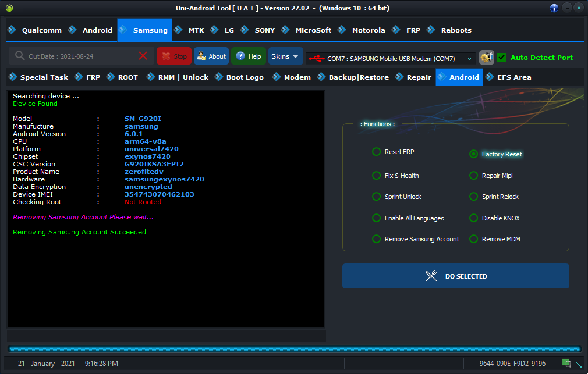Screen dimensions: 588x374
Task: Open the MTK tab
Action: tap(189, 30)
